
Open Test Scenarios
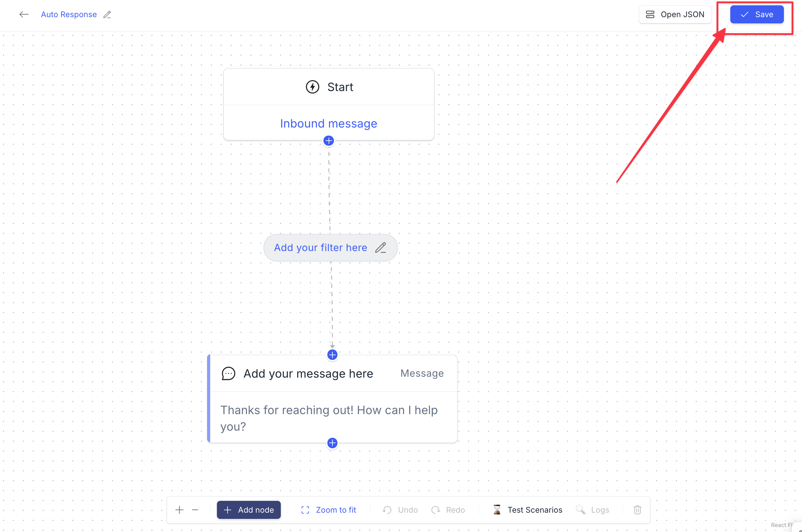click(x=527, y=510)
